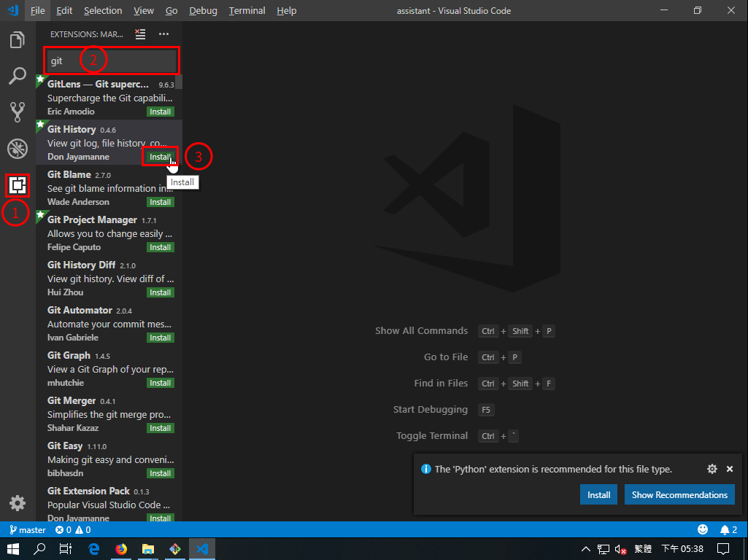Clear extensions search results icon
Image resolution: width=748 pixels, height=560 pixels.
point(141,34)
